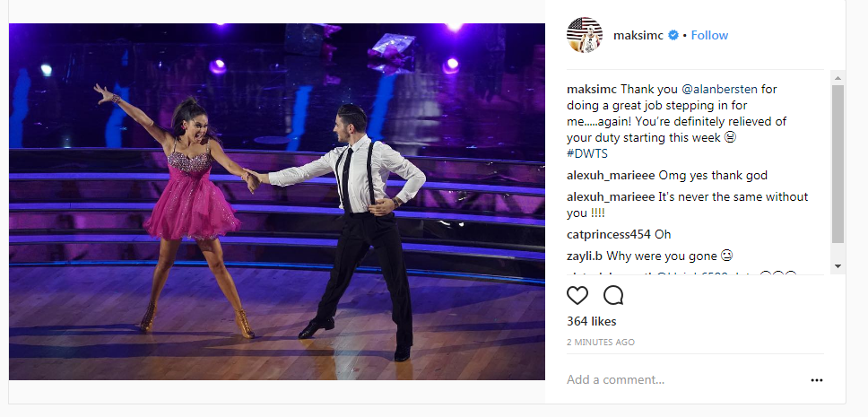Open catprincess454 commenter profile
Image resolution: width=868 pixels, height=417 pixels.
click(609, 234)
